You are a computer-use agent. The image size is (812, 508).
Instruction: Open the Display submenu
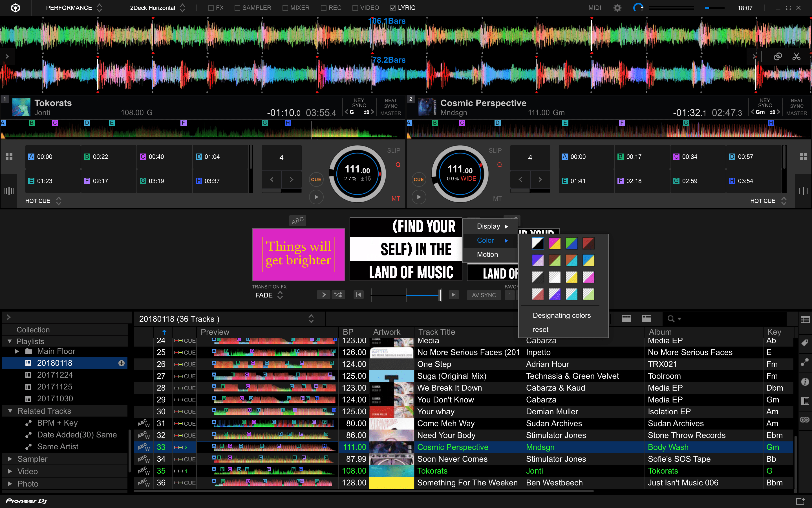(491, 226)
